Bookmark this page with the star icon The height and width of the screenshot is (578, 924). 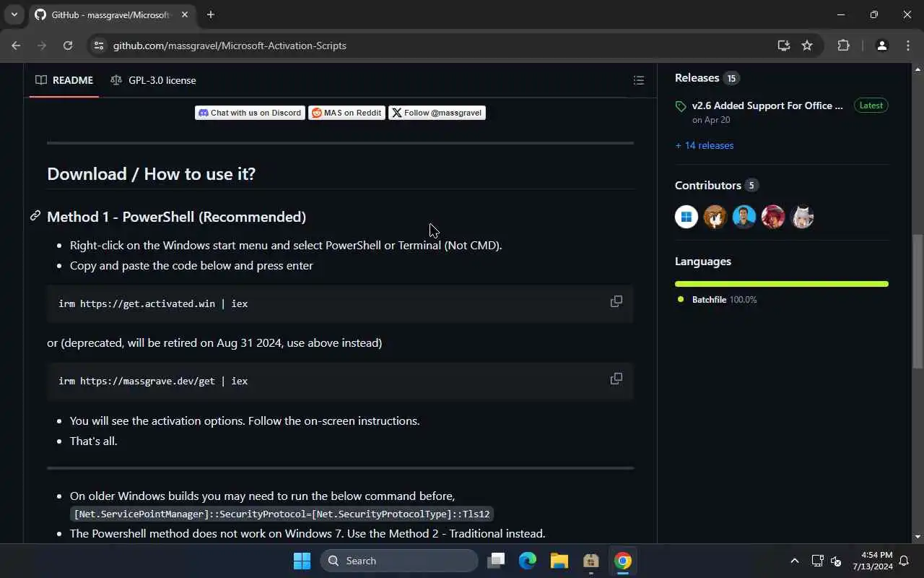(807, 46)
